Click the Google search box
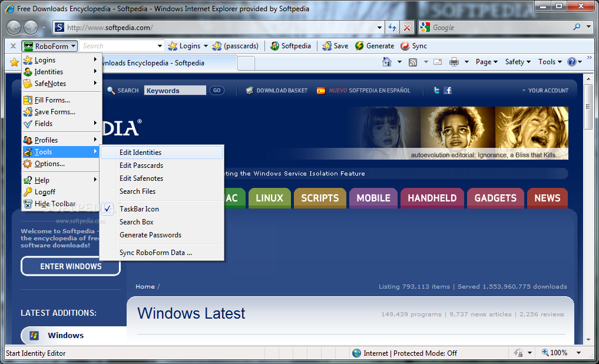 tap(501, 28)
